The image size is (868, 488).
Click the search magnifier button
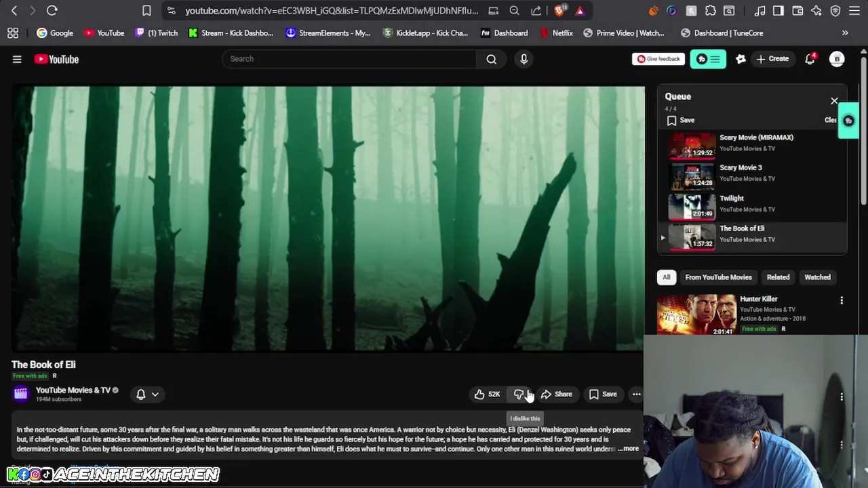tap(491, 59)
